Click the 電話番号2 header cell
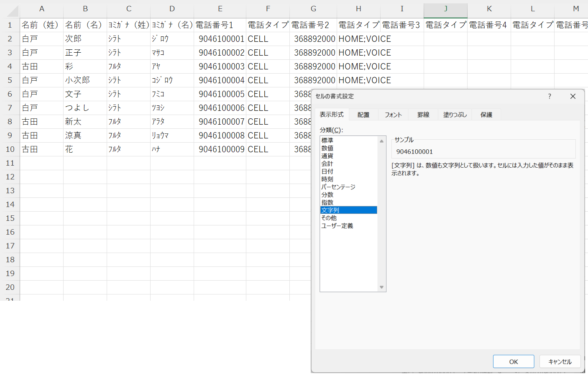Image resolution: width=588 pixels, height=376 pixels. click(313, 25)
